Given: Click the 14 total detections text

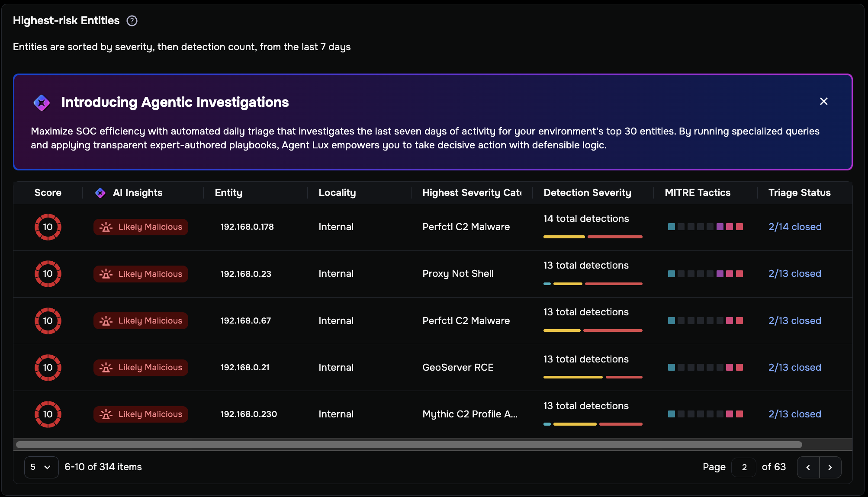Looking at the screenshot, I should [x=586, y=219].
